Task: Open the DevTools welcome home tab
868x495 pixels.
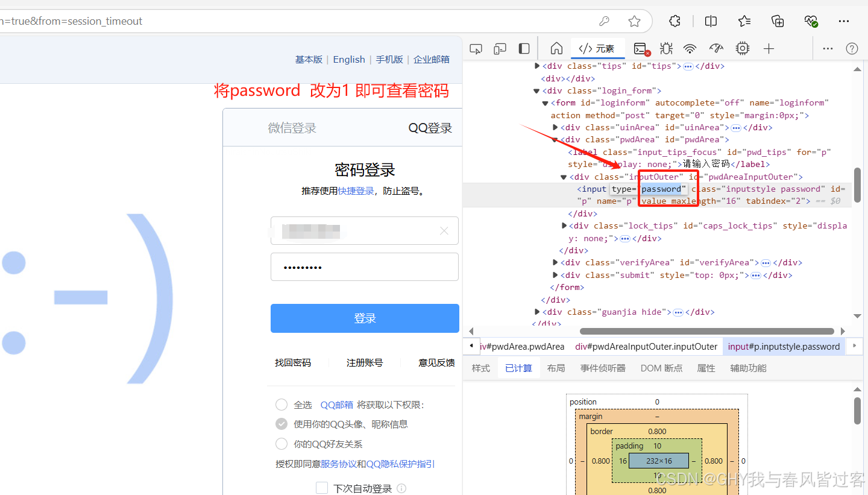Action: point(556,49)
